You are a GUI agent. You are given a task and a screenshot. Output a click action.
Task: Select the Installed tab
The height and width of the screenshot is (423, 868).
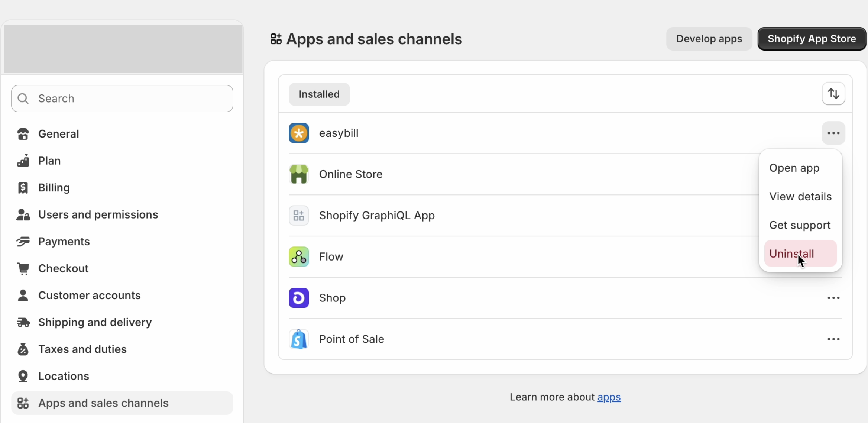click(319, 94)
